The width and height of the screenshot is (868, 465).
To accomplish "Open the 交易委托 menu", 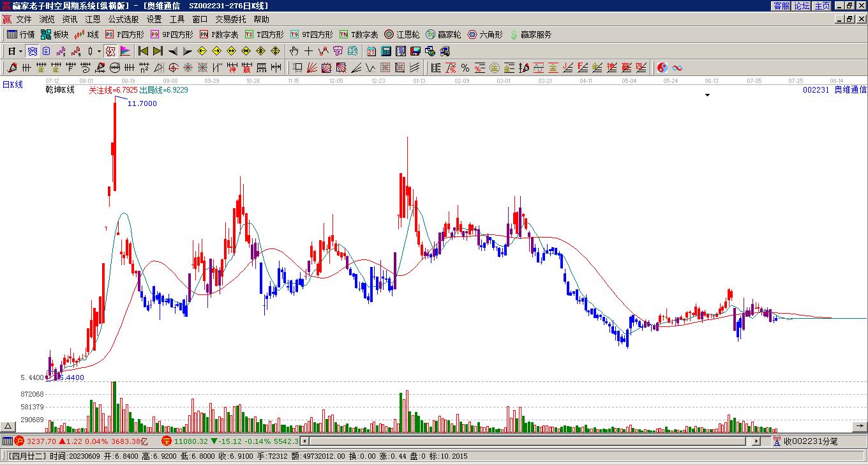I will [x=230, y=20].
